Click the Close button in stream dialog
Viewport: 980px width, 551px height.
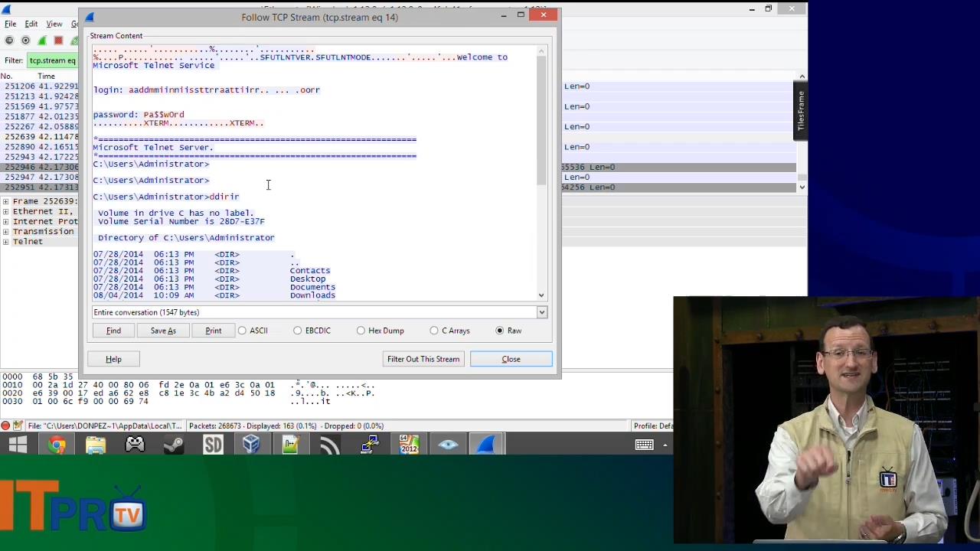coord(511,359)
